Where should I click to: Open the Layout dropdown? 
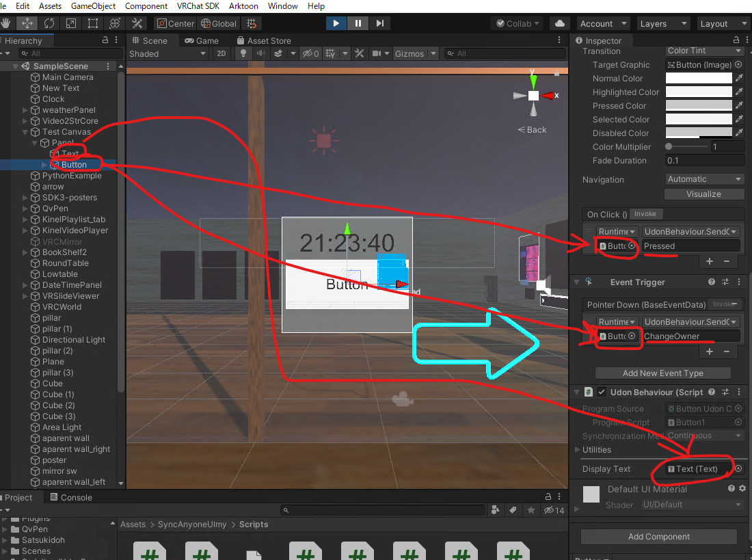tap(723, 23)
